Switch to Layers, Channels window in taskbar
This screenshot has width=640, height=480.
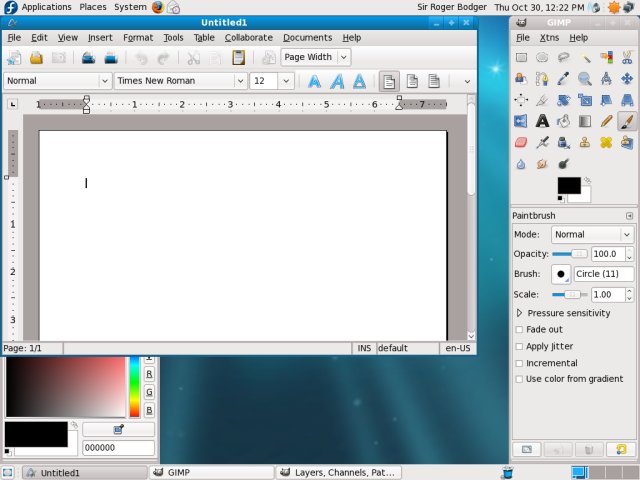point(340,473)
